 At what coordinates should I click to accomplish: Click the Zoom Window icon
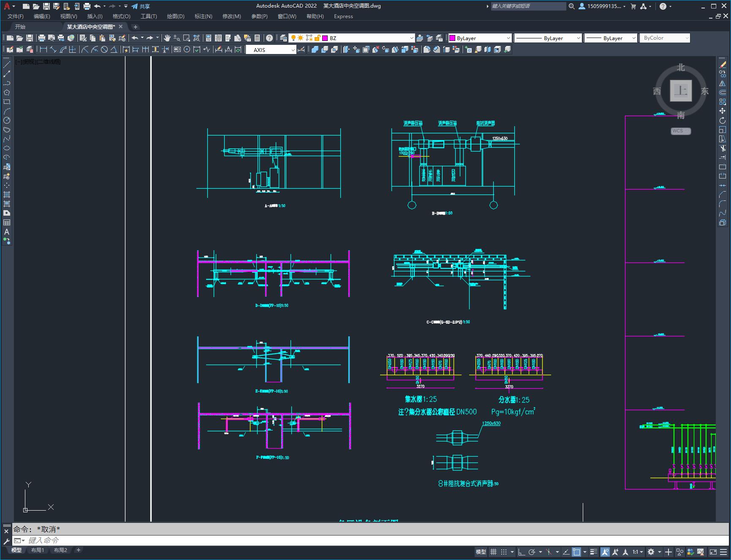click(x=186, y=38)
